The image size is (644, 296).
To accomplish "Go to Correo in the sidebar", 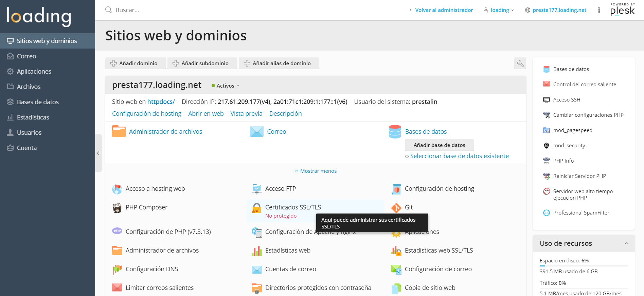I will (48, 56).
